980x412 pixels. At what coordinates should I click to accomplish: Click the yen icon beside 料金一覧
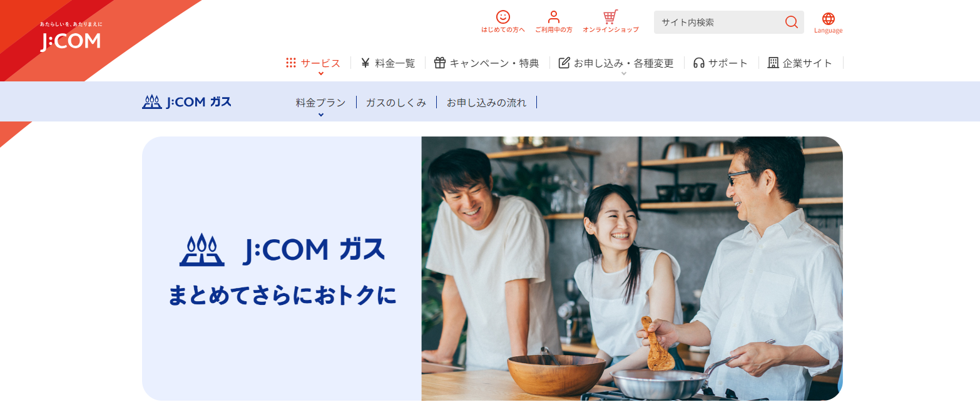365,63
